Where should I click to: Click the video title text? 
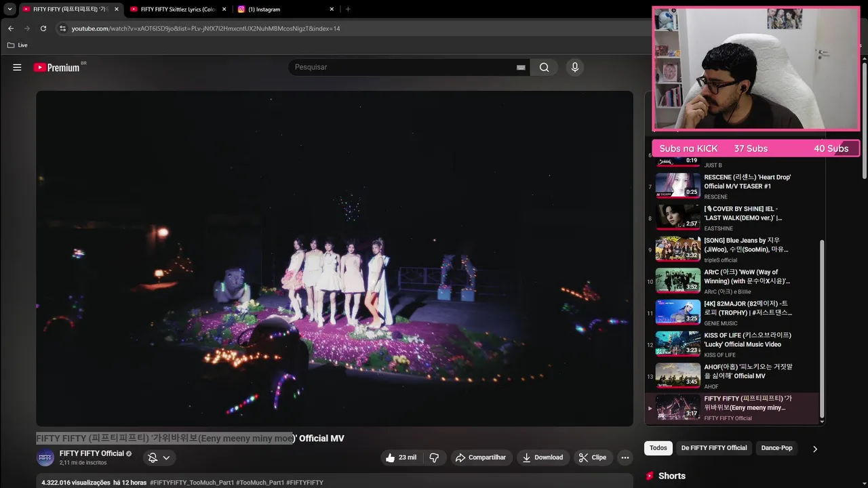tap(190, 439)
